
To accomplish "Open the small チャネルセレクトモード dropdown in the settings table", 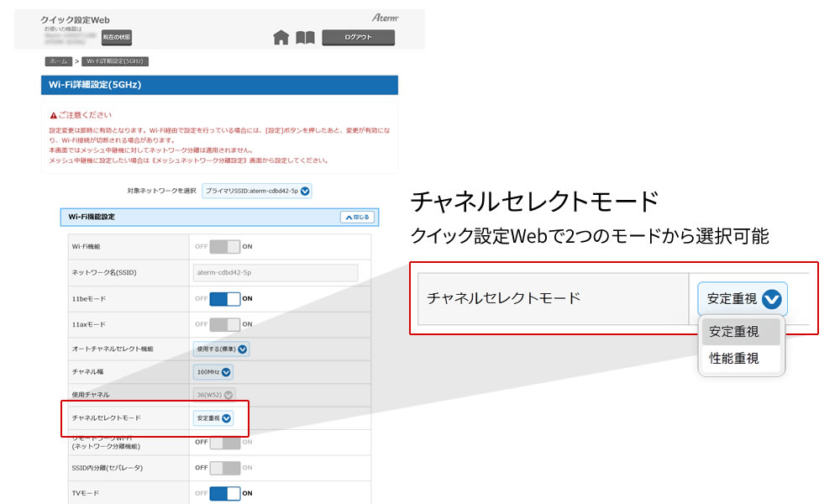I will coord(213,417).
